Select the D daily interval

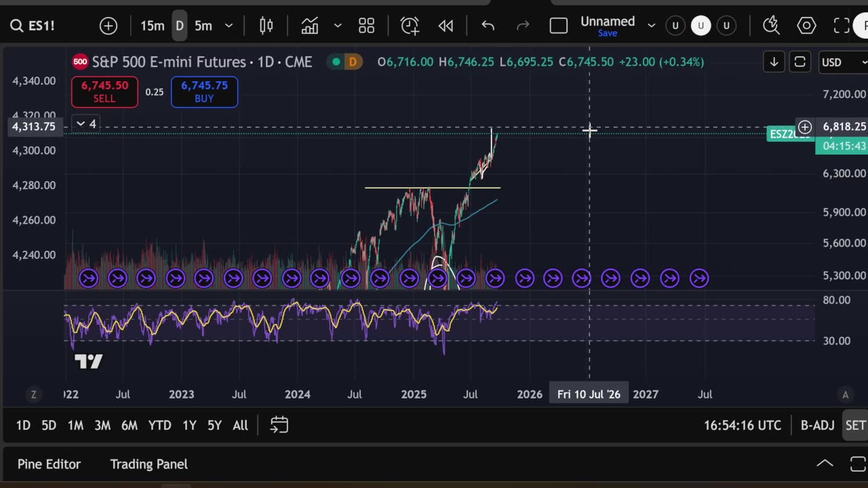pyautogui.click(x=180, y=26)
